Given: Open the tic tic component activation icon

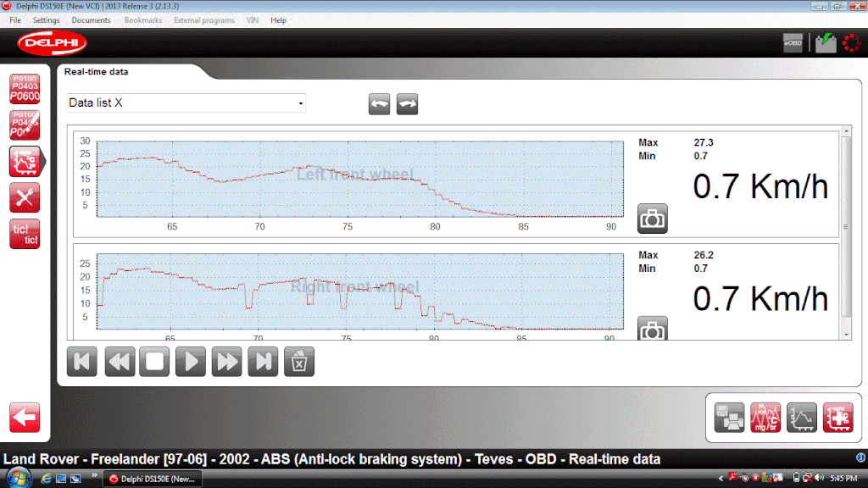Looking at the screenshot, I should point(25,234).
